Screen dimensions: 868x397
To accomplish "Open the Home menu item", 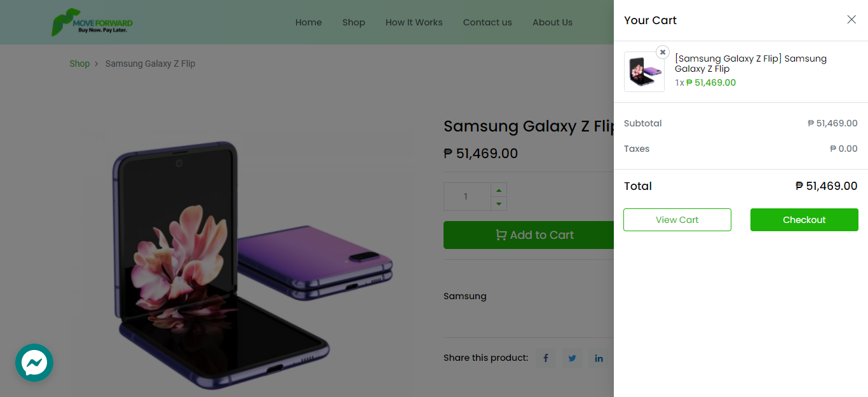I will (x=308, y=22).
